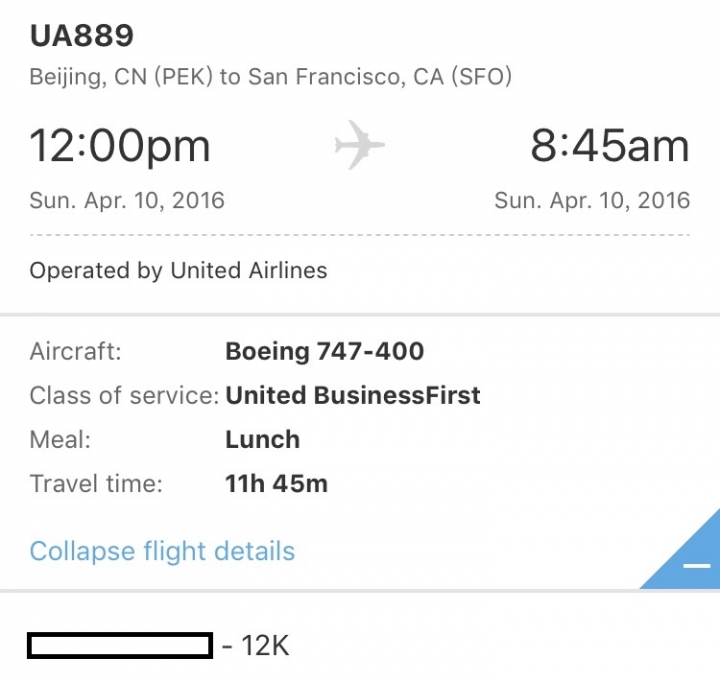Select the UA889 flight number heading
Viewport: 720px width, 682px height.
pos(82,35)
